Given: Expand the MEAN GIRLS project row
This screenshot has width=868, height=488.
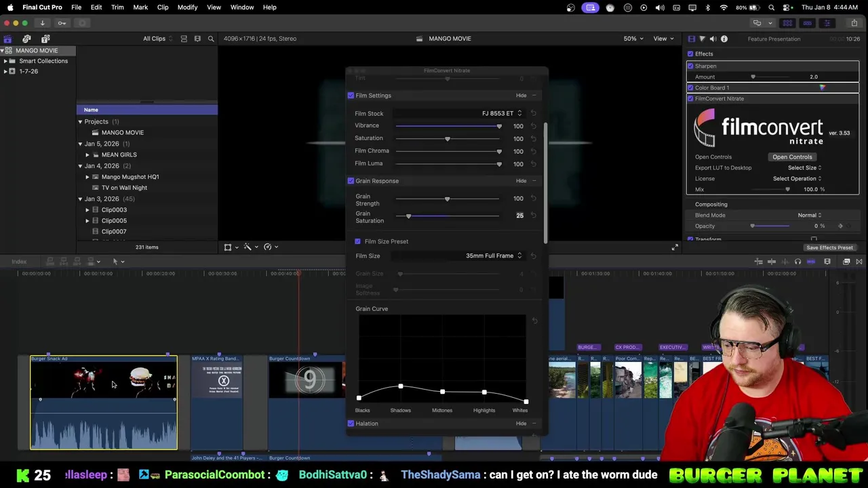Looking at the screenshot, I should click(x=87, y=155).
